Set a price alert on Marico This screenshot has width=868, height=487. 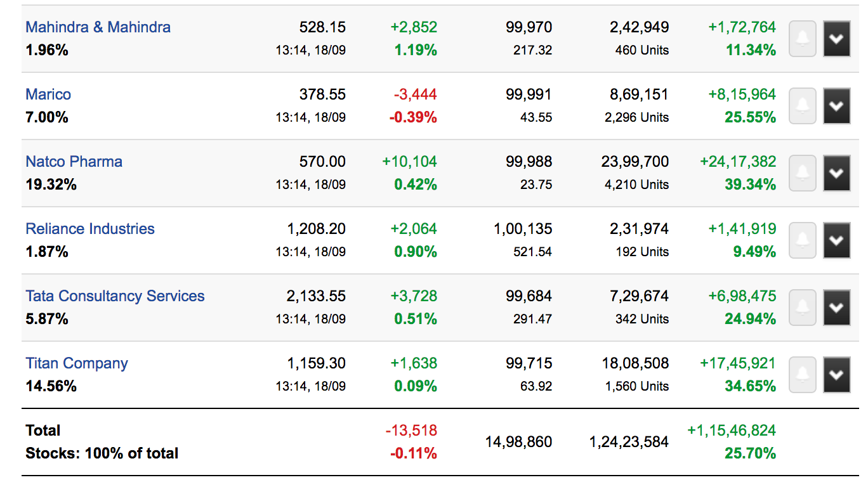(802, 106)
